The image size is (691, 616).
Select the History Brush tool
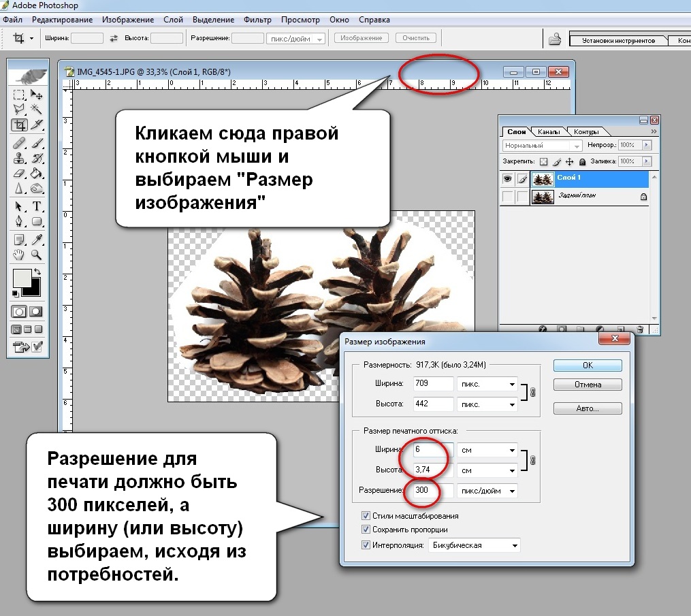tap(37, 158)
